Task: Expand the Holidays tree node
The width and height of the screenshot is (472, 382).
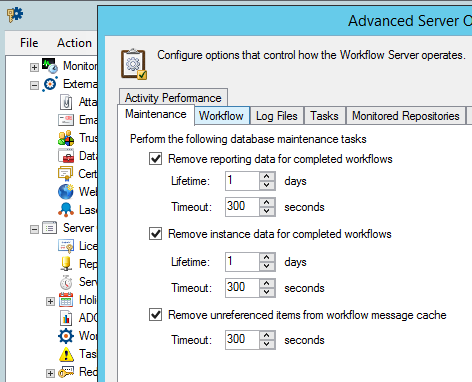Action: 50,301
